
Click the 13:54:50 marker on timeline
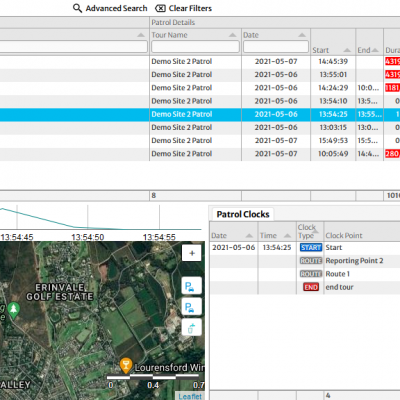tap(88, 237)
